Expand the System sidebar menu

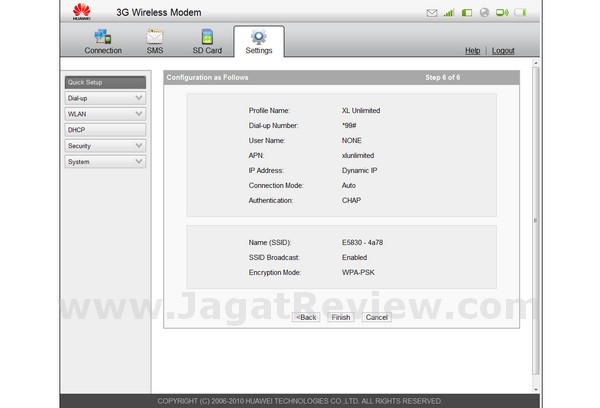(x=105, y=162)
